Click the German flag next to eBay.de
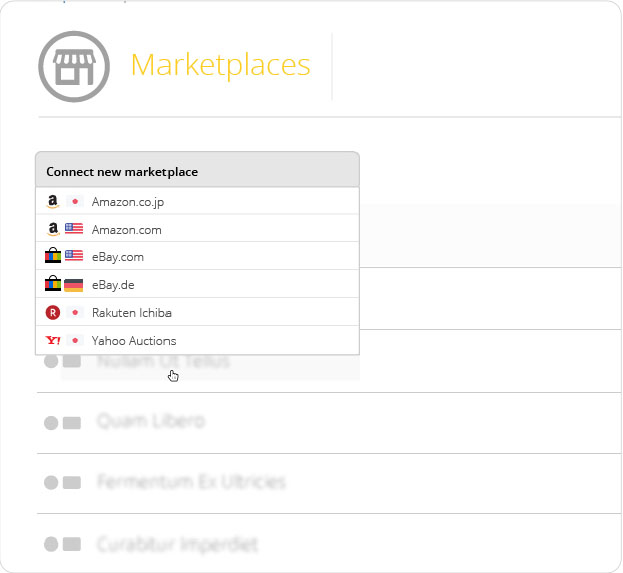623x573 pixels. pyautogui.click(x=74, y=285)
